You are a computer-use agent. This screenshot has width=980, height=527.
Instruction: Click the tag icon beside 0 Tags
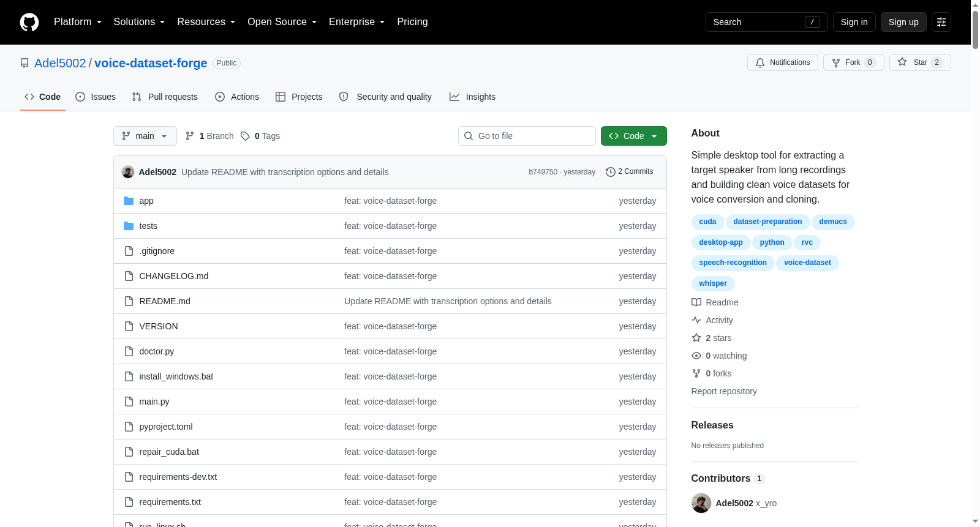(x=245, y=136)
